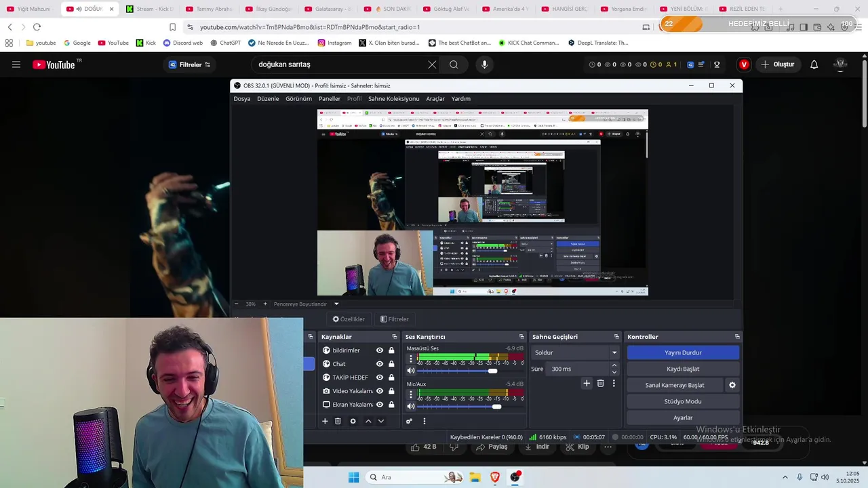Increase Süre duration with up arrow
Screen dimensions: 868x488
coord(614,365)
